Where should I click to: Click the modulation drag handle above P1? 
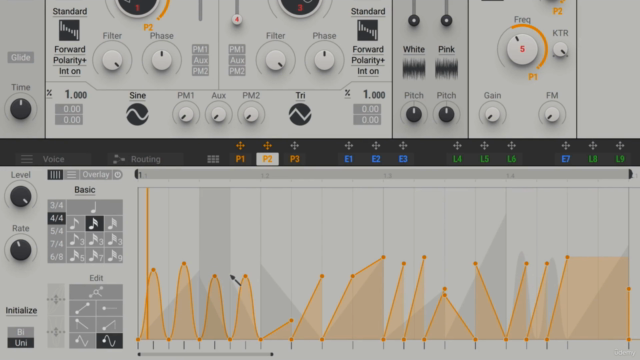tap(240, 146)
